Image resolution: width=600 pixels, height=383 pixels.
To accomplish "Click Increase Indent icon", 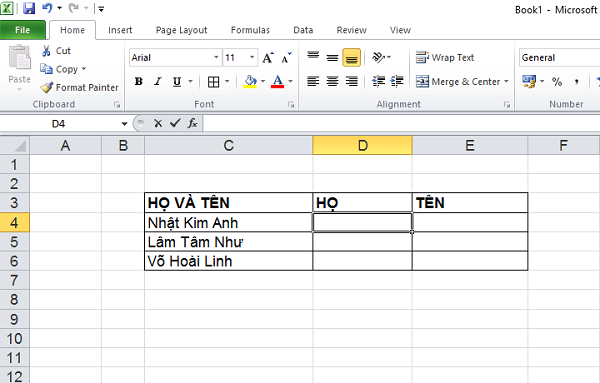I will tap(397, 81).
